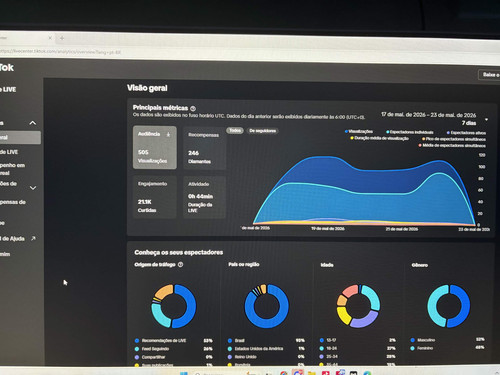
Task: Click the browser address bar URL
Action: click(60, 52)
